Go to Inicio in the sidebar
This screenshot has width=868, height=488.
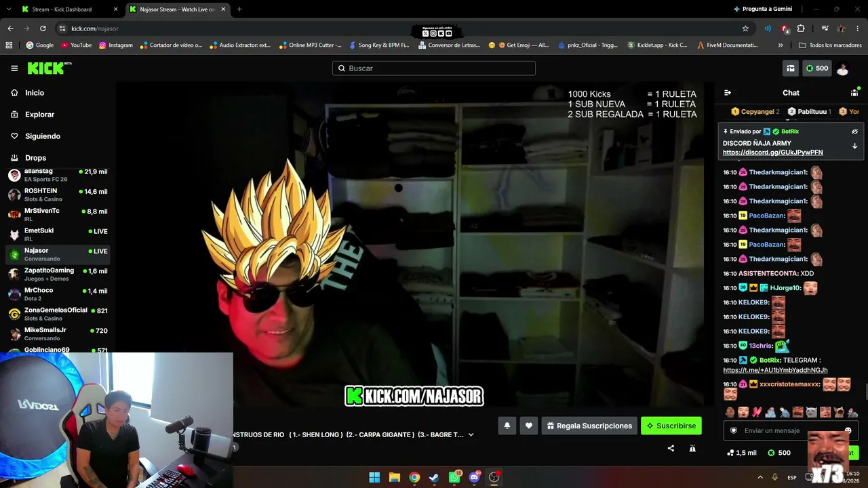pos(35,93)
